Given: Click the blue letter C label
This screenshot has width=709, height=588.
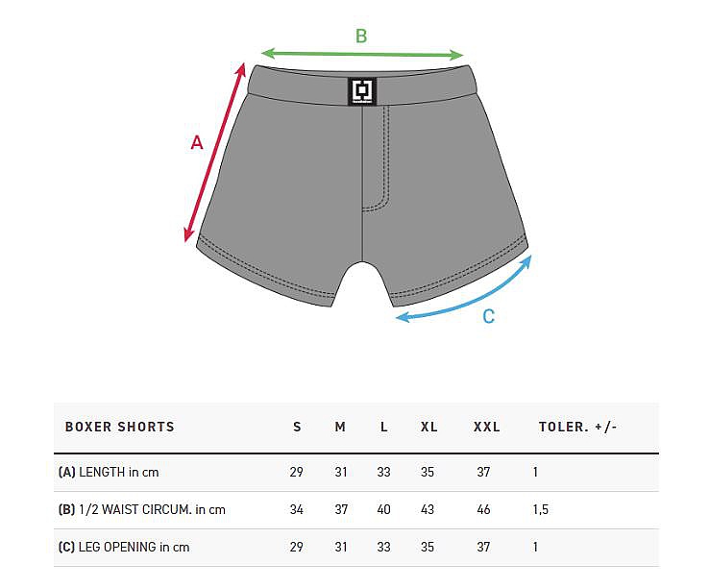Looking at the screenshot, I should pyautogui.click(x=488, y=316).
